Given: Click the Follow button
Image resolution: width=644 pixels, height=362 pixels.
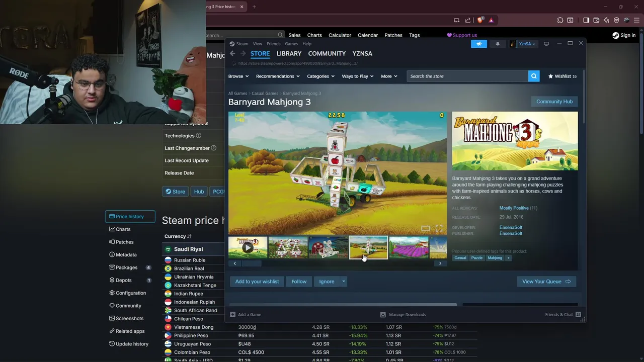Looking at the screenshot, I should [x=299, y=282].
